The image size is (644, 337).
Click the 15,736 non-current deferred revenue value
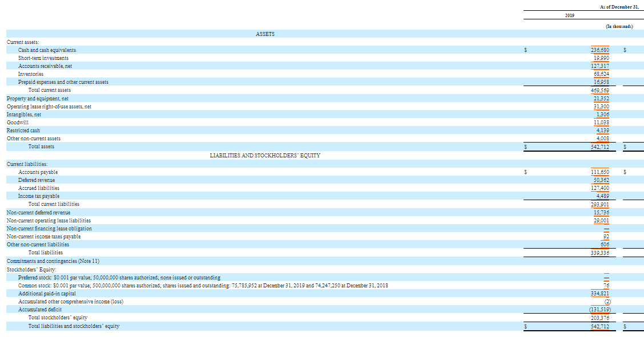601,213
